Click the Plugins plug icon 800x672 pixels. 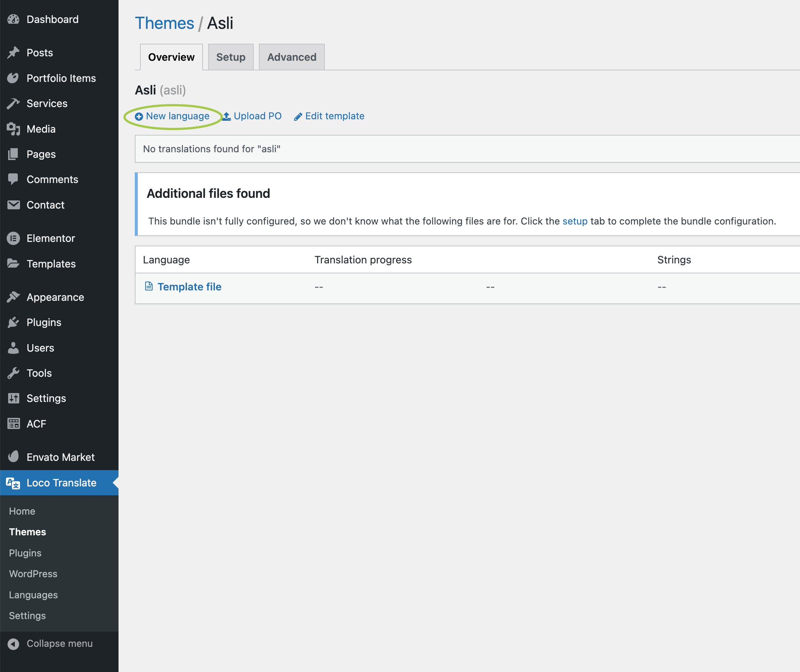click(13, 323)
